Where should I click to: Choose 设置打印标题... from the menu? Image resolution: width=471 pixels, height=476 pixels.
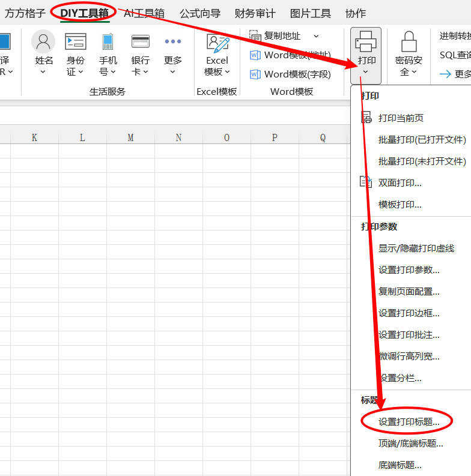tap(409, 422)
